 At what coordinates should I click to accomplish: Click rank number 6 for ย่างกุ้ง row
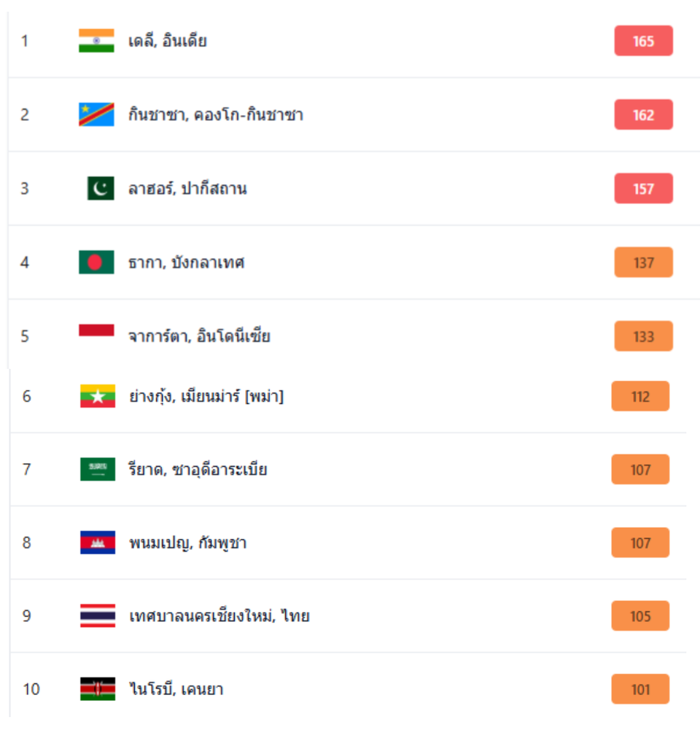[x=27, y=397]
